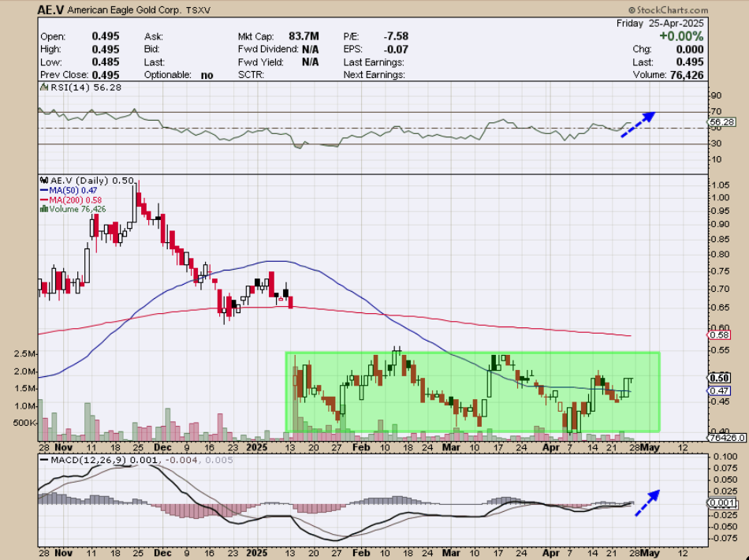749x560 pixels.
Task: Click the TSXV exchange label
Action: point(199,10)
